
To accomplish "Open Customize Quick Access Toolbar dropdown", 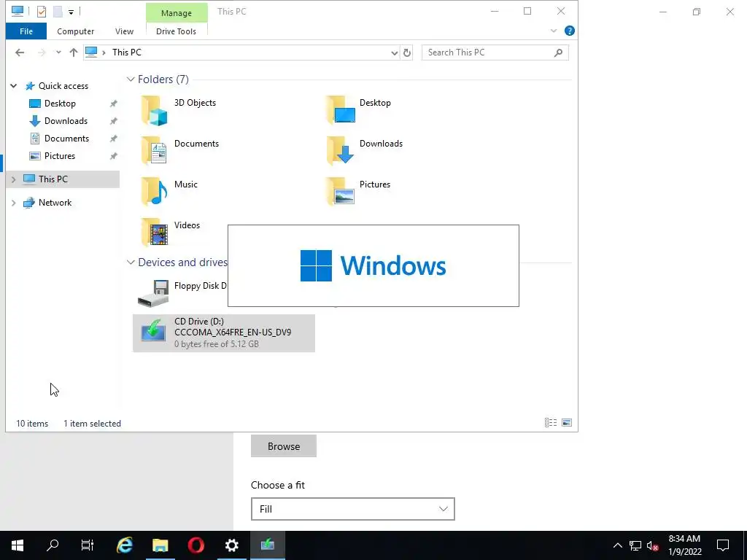I will tap(71, 12).
